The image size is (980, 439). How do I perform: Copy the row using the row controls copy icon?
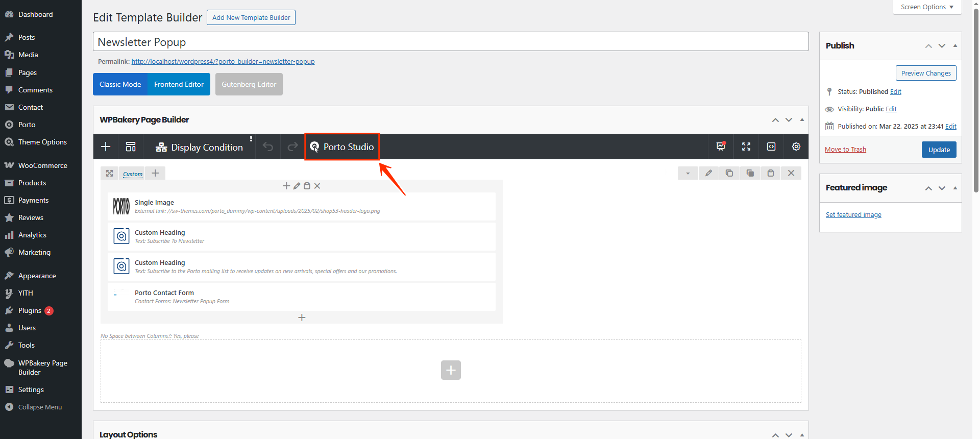pos(729,173)
